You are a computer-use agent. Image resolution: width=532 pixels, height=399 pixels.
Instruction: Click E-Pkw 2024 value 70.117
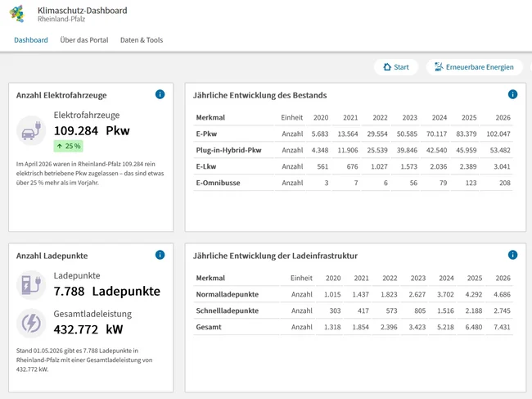[x=437, y=134]
